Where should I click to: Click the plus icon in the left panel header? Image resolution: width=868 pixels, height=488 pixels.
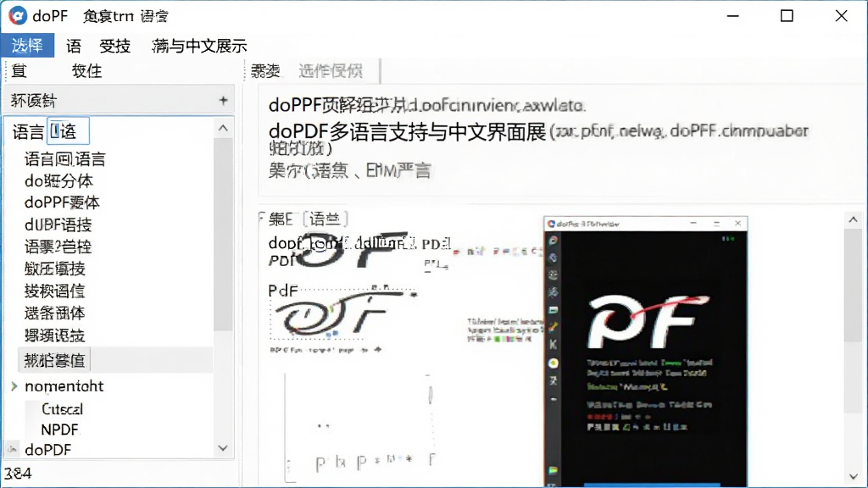pos(223,100)
